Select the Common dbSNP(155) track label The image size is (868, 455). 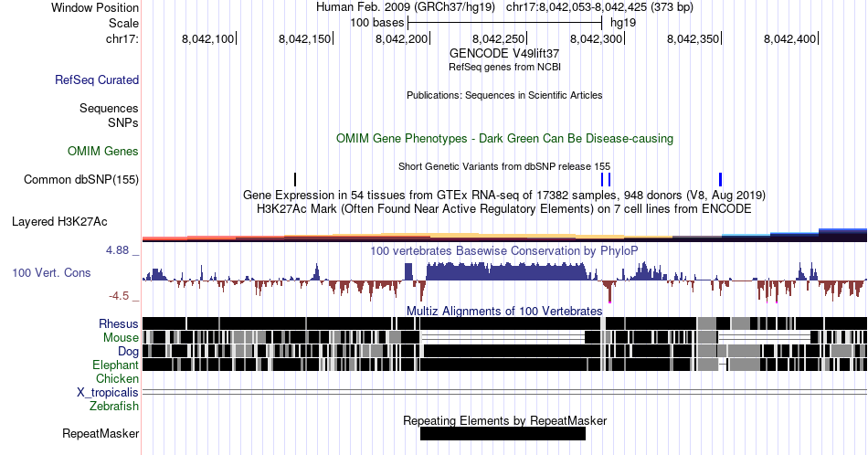[81, 179]
